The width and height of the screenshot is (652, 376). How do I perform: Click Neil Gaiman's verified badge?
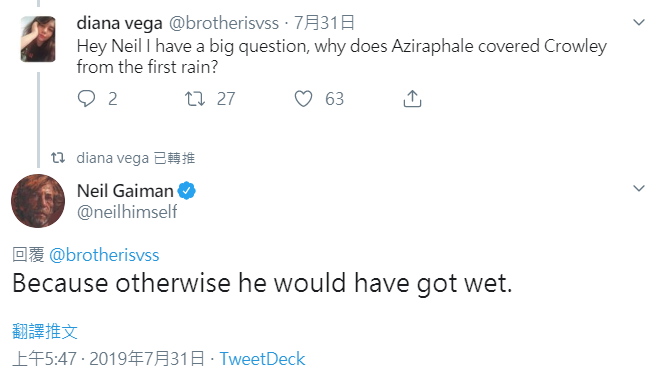tap(187, 191)
